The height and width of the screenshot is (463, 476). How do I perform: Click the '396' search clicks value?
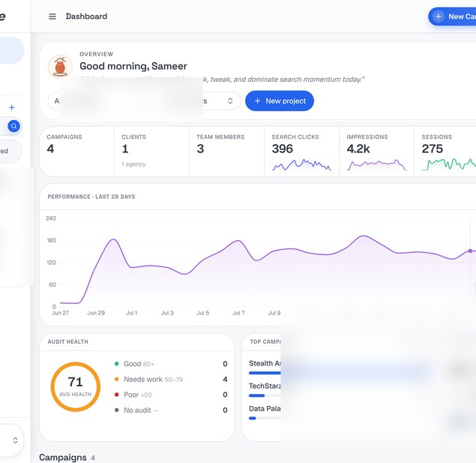click(x=283, y=149)
